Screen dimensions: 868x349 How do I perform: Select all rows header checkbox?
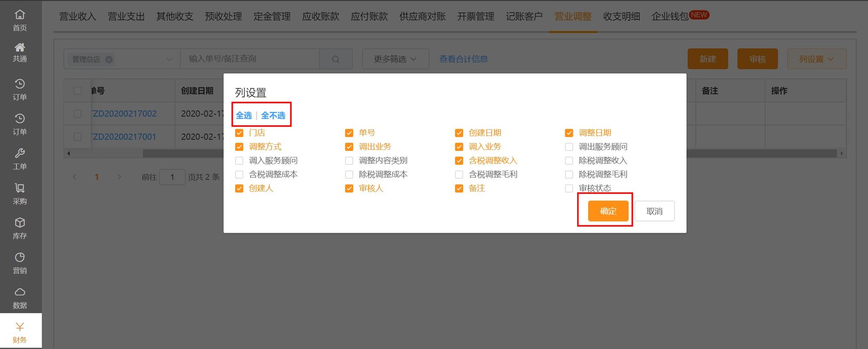tap(78, 91)
